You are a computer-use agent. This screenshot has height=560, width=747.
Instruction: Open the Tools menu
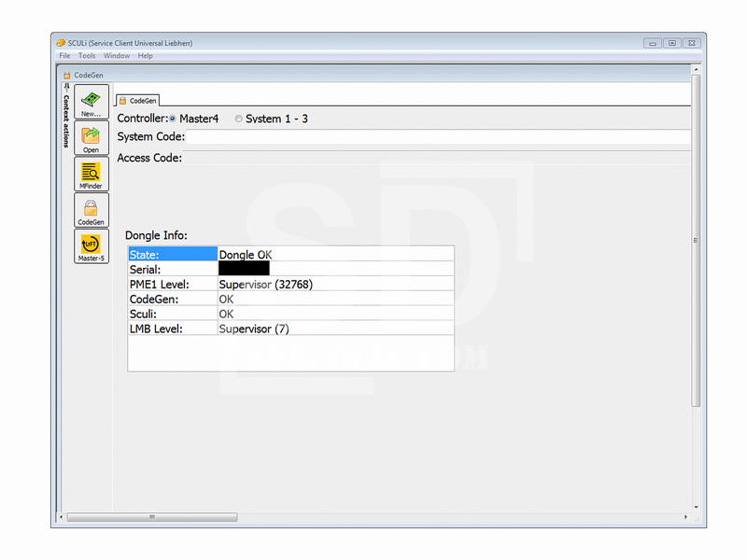(87, 56)
